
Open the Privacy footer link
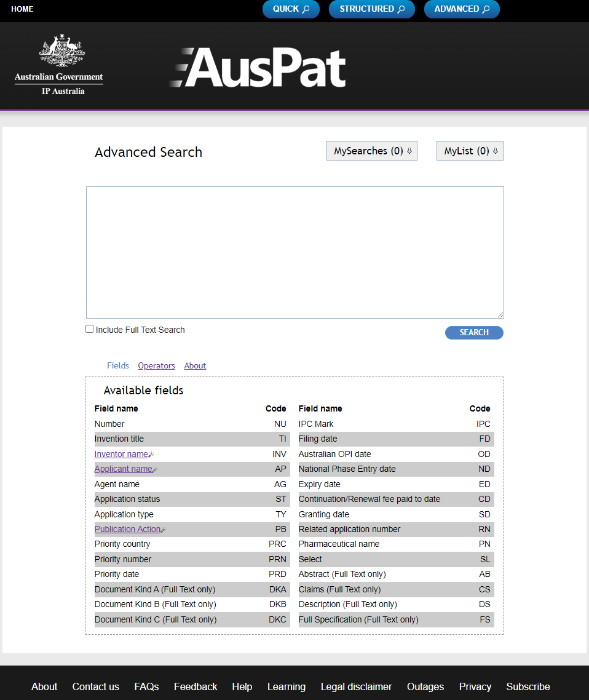click(x=475, y=686)
